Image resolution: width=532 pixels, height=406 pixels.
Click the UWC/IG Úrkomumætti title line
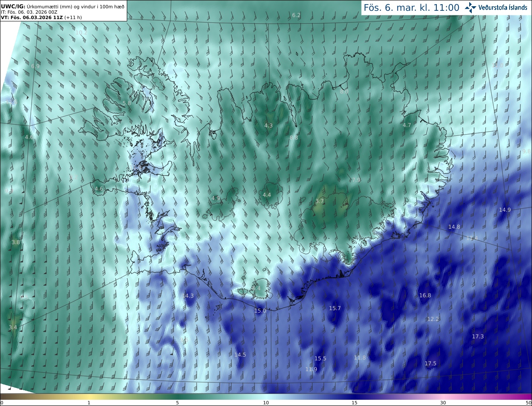click(x=62, y=6)
